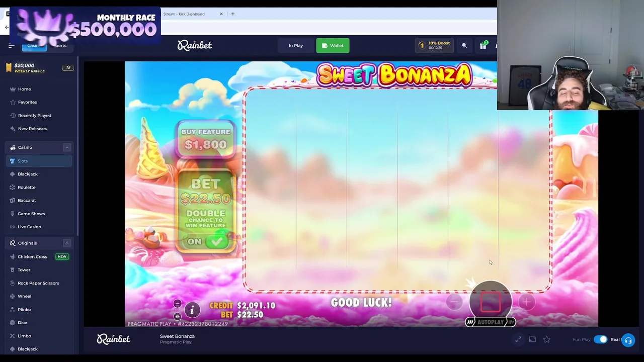Image resolution: width=644 pixels, height=362 pixels.
Task: View the 10% Boost timer
Action: (x=435, y=46)
